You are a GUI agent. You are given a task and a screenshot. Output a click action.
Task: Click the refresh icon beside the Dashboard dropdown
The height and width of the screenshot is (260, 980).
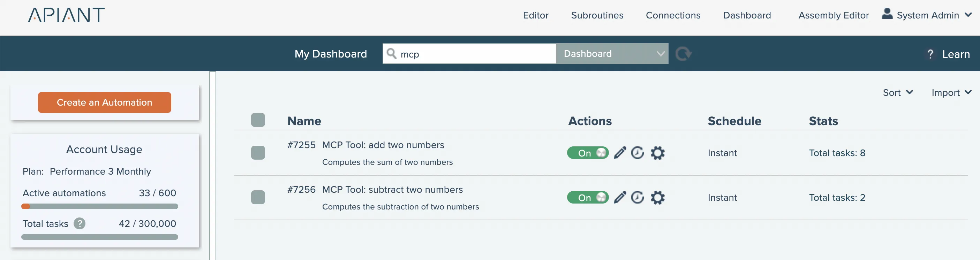[683, 54]
